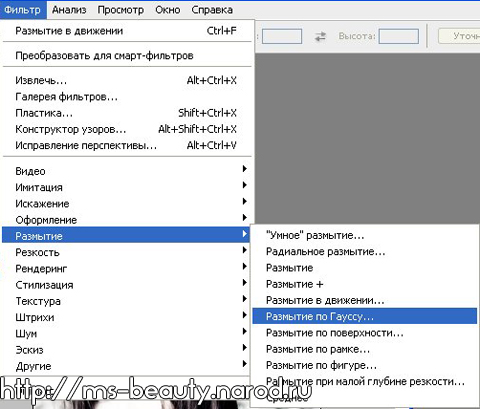The width and height of the screenshot is (480, 409).
Task: Expand the Другие submenu
Action: click(x=127, y=366)
